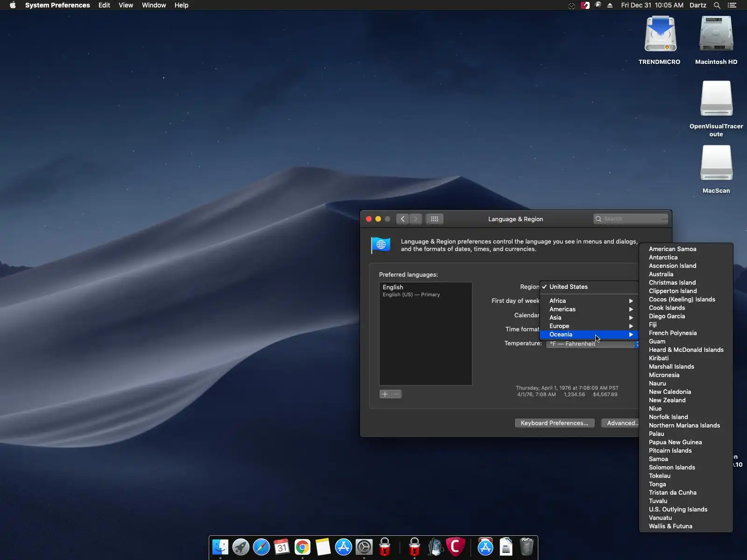The width and height of the screenshot is (747, 560).
Task: Expand the Asia region submenu
Action: 589,318
